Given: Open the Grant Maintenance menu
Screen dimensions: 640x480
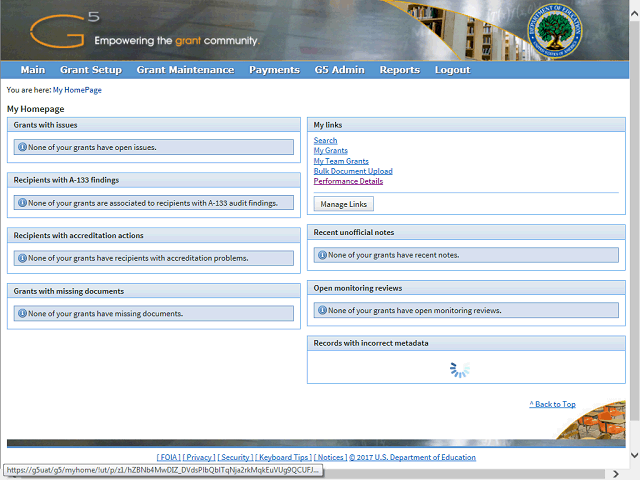Looking at the screenshot, I should coord(185,70).
